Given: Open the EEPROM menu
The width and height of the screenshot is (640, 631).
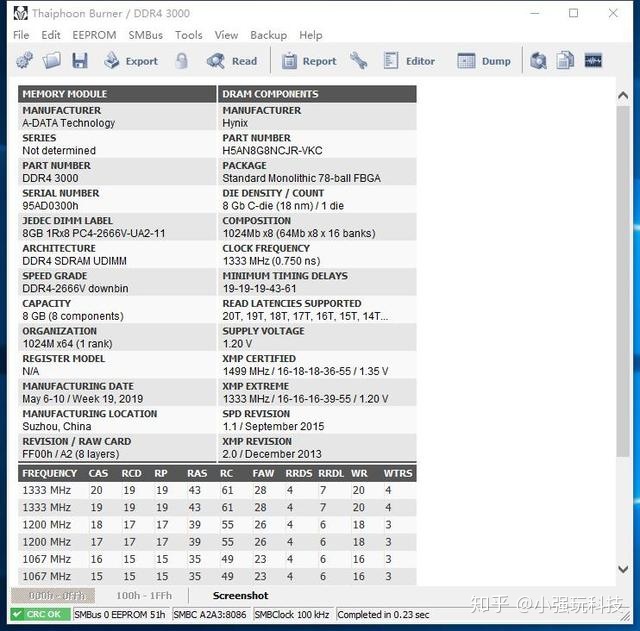Looking at the screenshot, I should click(94, 35).
